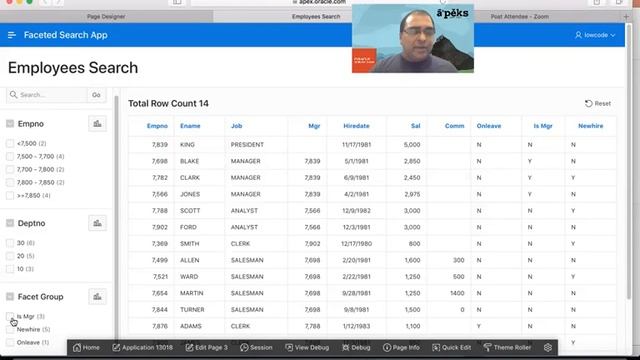Open the hamburger navigation menu
Screen dimensions: 640x360
[11, 35]
